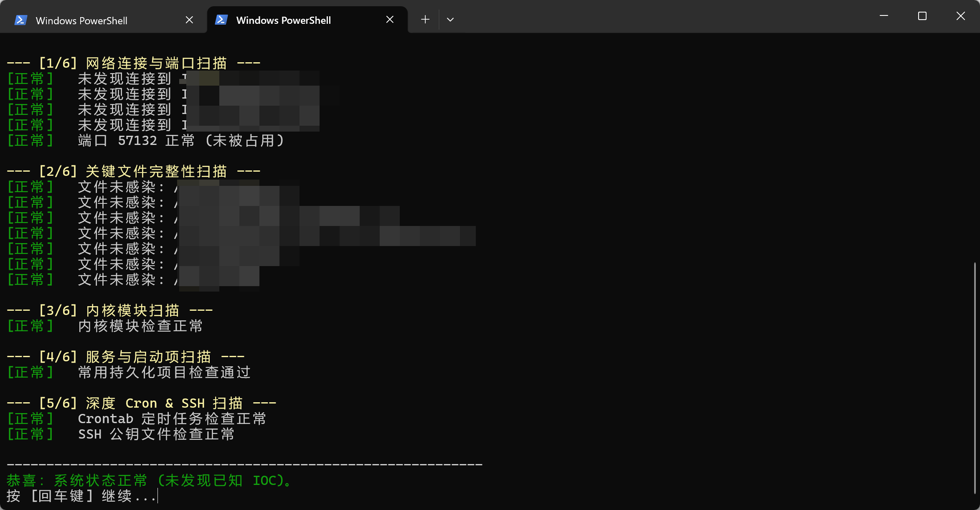
Task: Expand the new tab profile dropdown chevron
Action: [450, 20]
